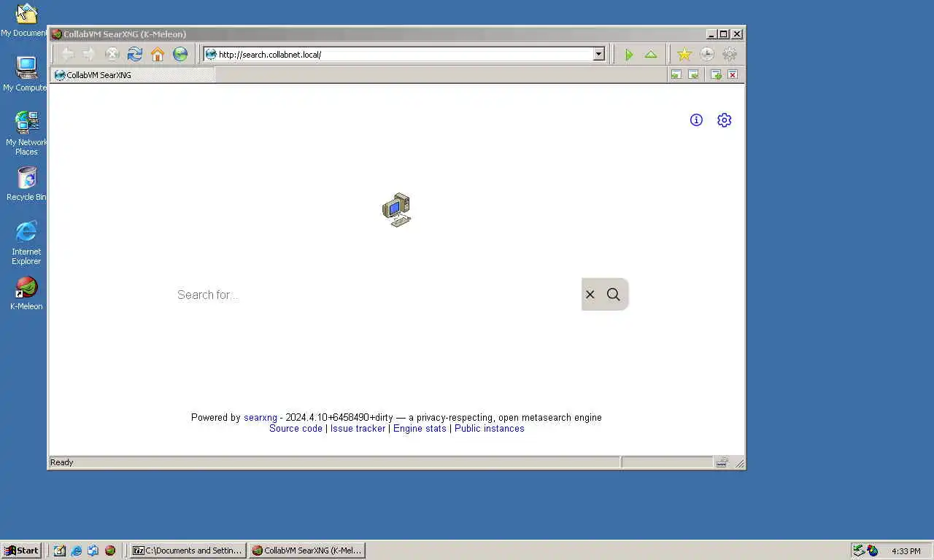Open a new tab with plus icon
This screenshot has width=934, height=560.
coord(716,74)
